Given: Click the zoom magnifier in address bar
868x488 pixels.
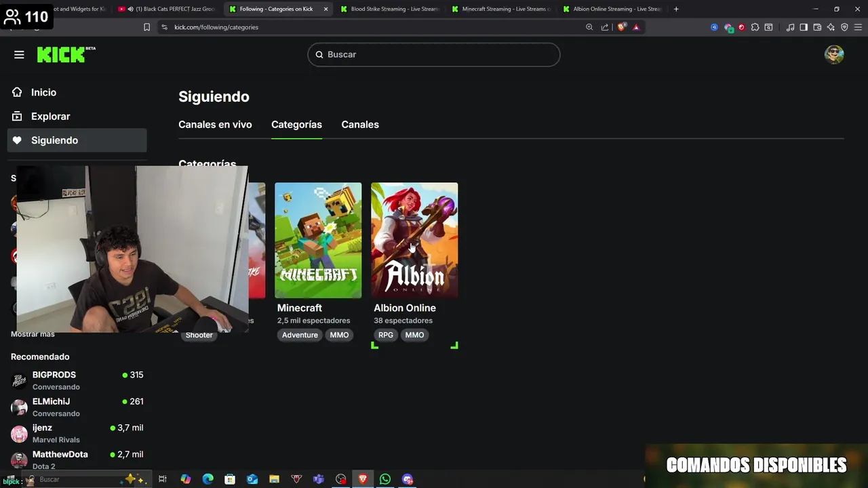Looking at the screenshot, I should tap(589, 27).
